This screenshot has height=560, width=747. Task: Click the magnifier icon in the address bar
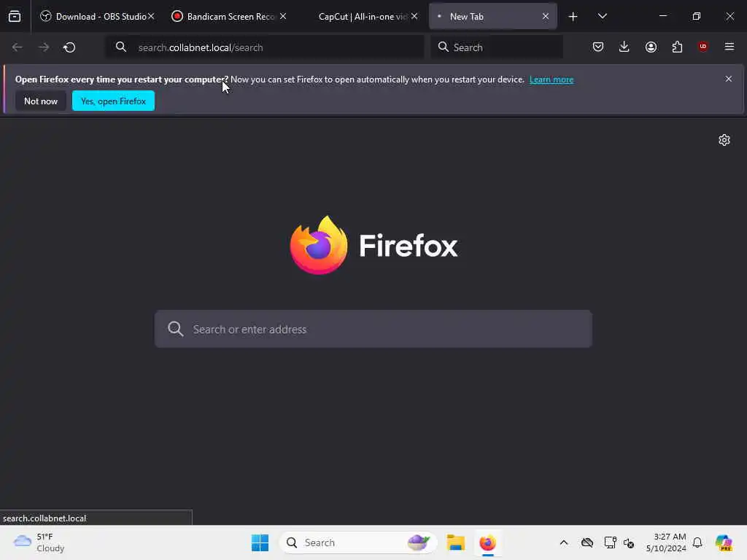tap(121, 47)
